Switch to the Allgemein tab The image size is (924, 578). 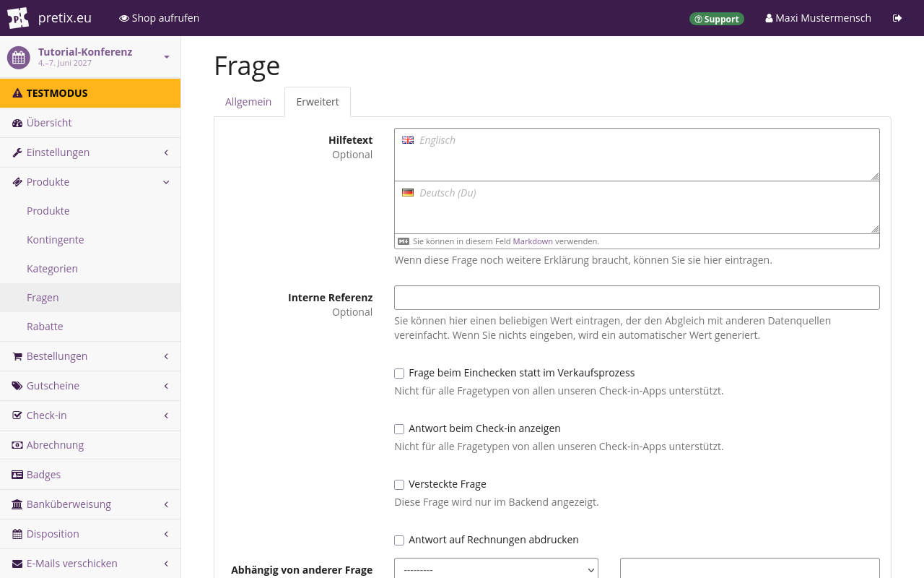[248, 102]
